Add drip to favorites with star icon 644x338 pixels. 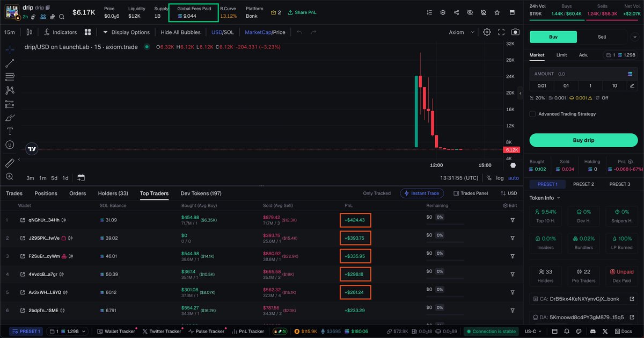click(497, 12)
